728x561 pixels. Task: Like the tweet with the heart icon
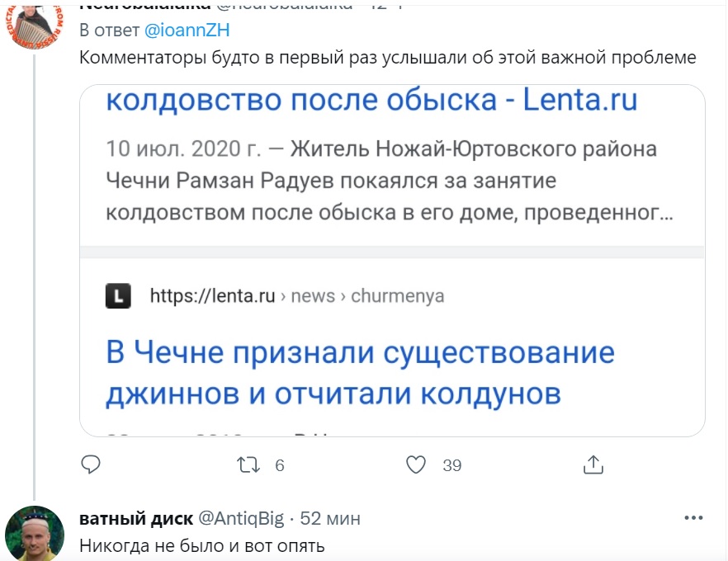tap(418, 465)
